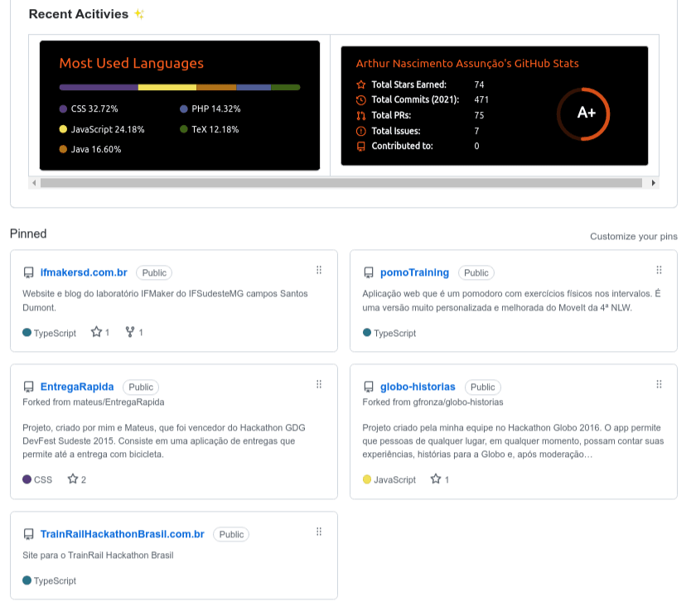691x616 pixels.
Task: Click 'JavaScript 24.18%' legend text
Action: point(108,129)
